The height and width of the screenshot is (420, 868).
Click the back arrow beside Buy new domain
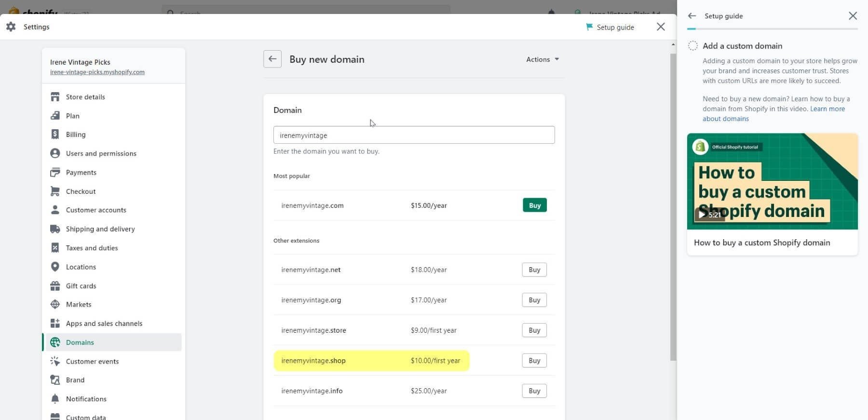272,59
